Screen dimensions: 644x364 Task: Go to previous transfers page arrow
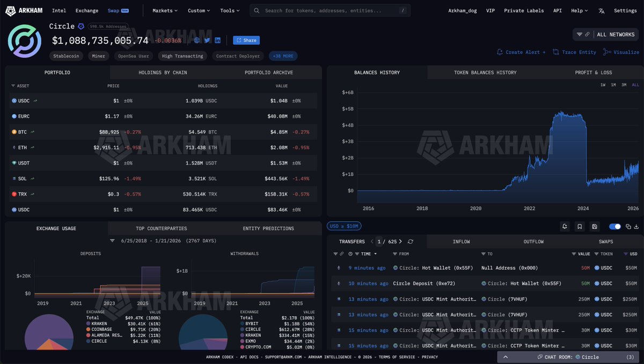tap(372, 242)
